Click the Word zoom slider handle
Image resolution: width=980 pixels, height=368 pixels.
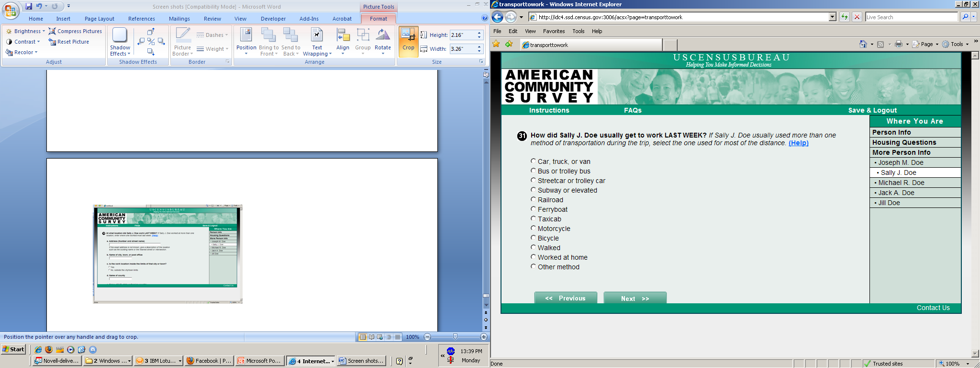tap(455, 337)
